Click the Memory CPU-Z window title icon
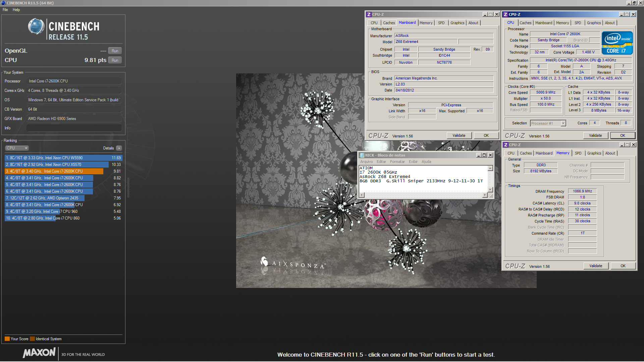 [x=506, y=145]
